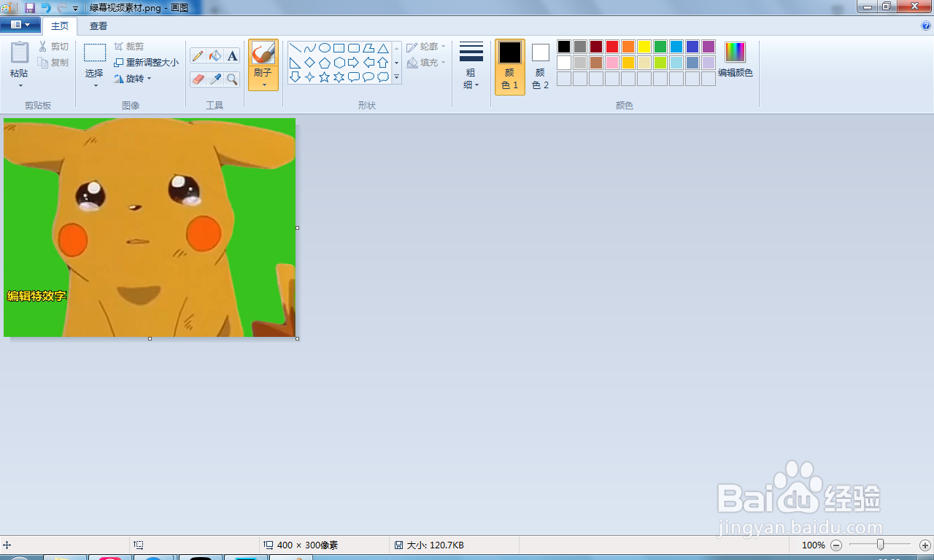Choose the five-point star shape
The height and width of the screenshot is (560, 934).
tap(325, 77)
